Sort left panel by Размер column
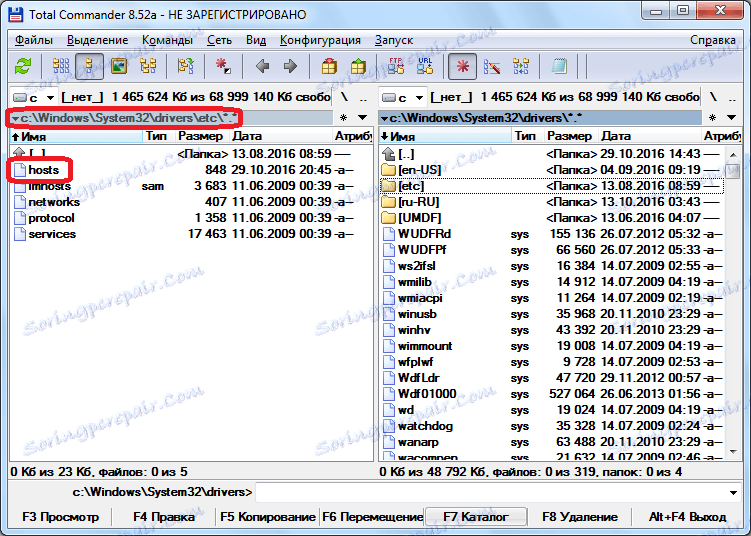 coord(202,136)
